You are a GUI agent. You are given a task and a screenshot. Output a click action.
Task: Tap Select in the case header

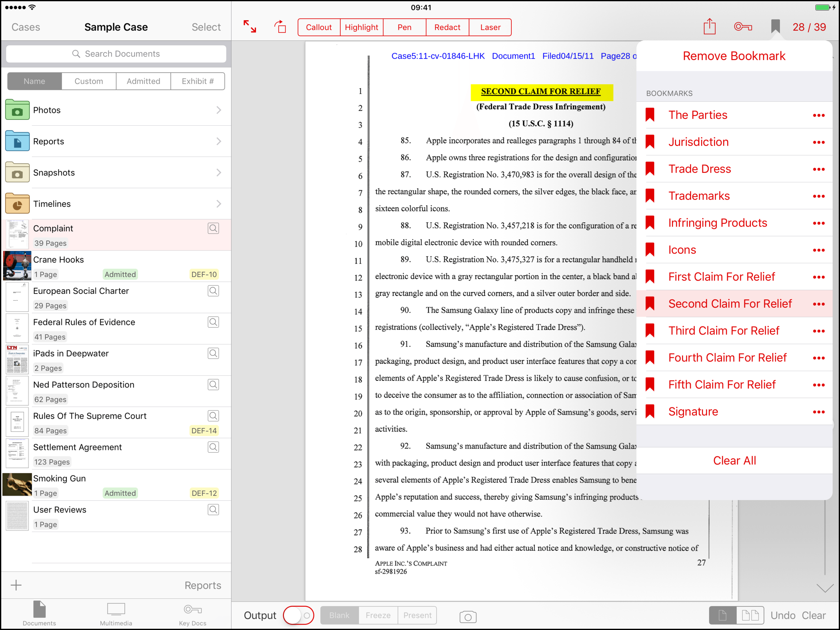[206, 27]
